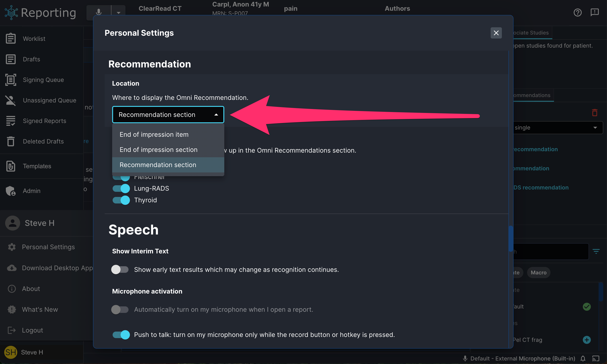The image size is (607, 364).
Task: Add the Pel CT frag plus icon
Action: [587, 340]
